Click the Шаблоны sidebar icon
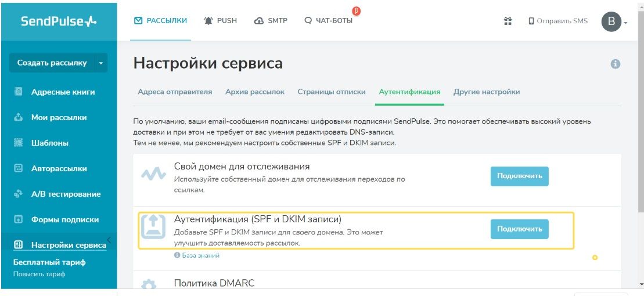Viewport: 644px width, 296px height. (18, 143)
